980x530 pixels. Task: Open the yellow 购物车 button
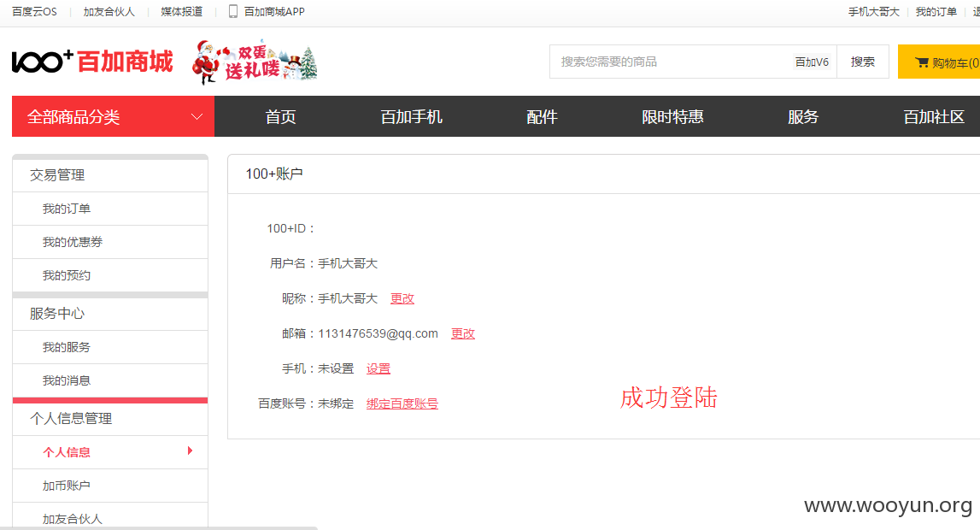[x=939, y=62]
